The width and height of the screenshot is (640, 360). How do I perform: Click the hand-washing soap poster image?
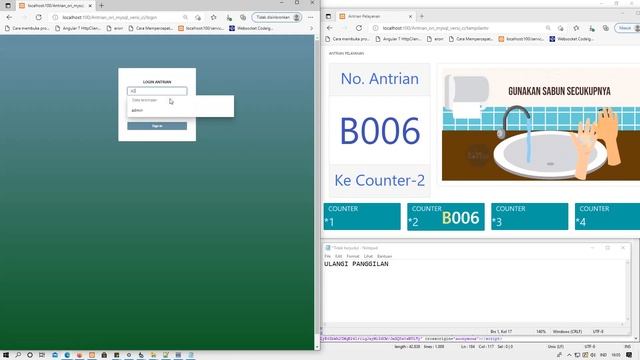pos(541,124)
